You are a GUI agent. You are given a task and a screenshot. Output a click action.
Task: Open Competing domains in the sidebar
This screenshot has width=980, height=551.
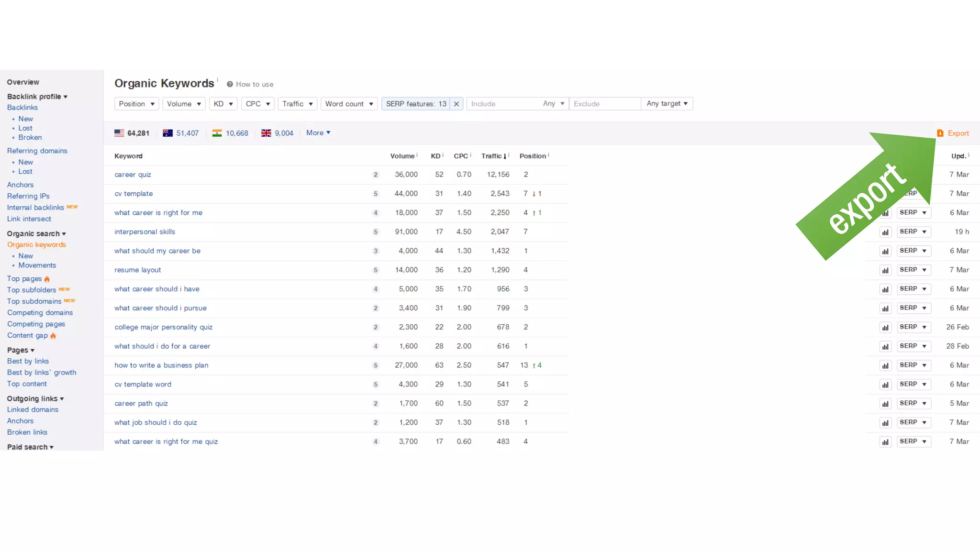click(40, 312)
